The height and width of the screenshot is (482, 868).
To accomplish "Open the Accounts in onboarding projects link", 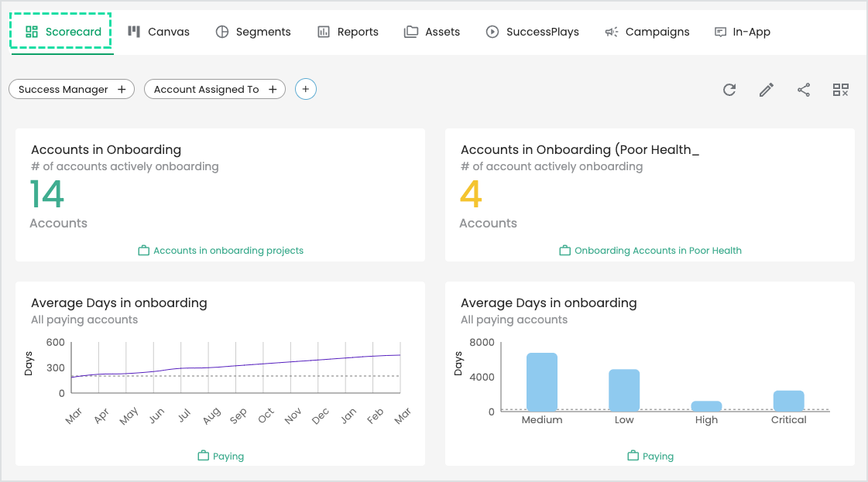I will pos(228,251).
